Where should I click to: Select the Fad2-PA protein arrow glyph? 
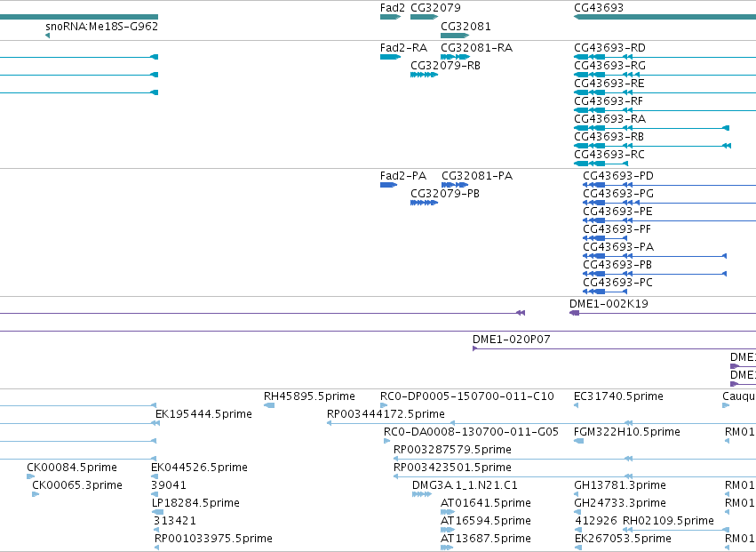pyautogui.click(x=388, y=185)
